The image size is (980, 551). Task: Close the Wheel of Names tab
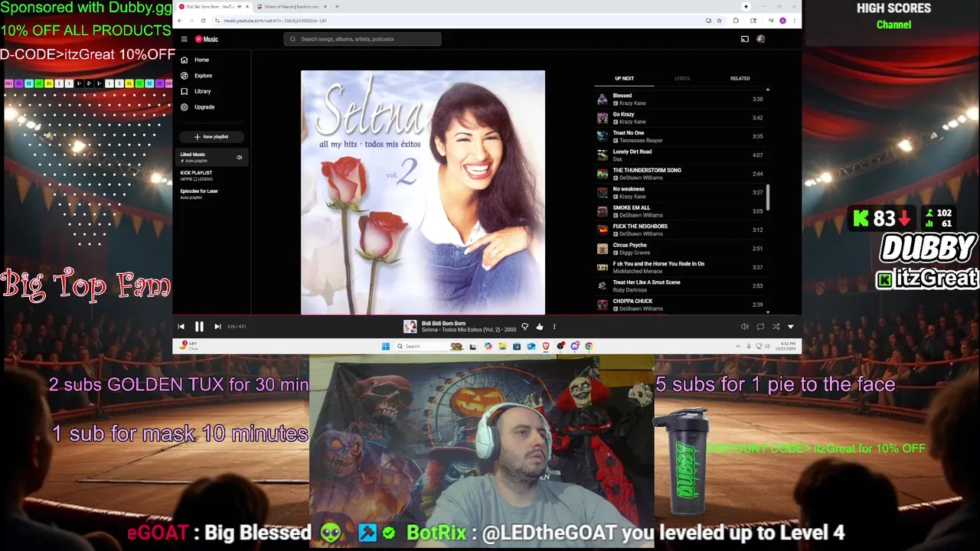coord(325,7)
